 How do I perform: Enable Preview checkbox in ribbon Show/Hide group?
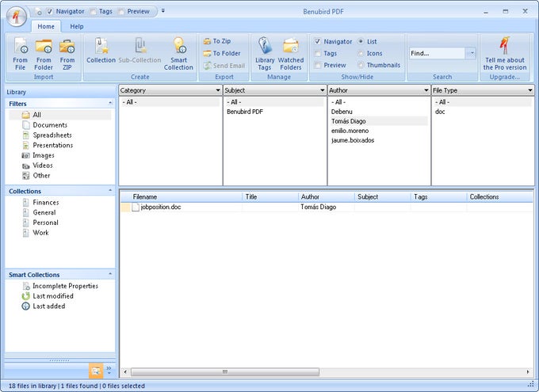click(318, 65)
